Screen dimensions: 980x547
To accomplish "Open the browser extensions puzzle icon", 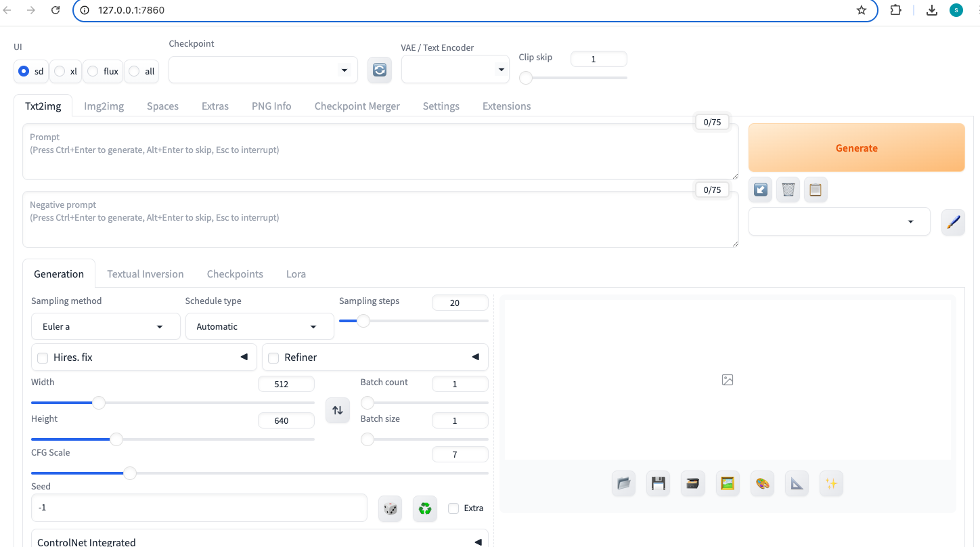I will (x=895, y=10).
